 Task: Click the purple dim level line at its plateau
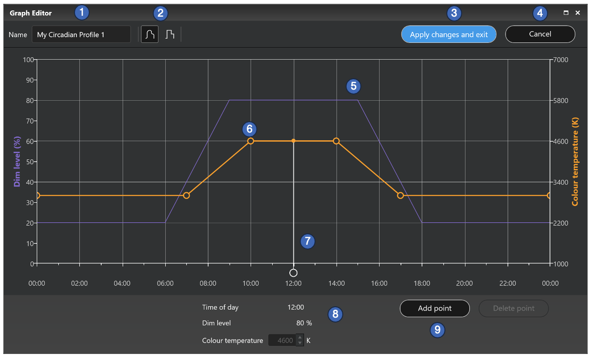pyautogui.click(x=286, y=100)
